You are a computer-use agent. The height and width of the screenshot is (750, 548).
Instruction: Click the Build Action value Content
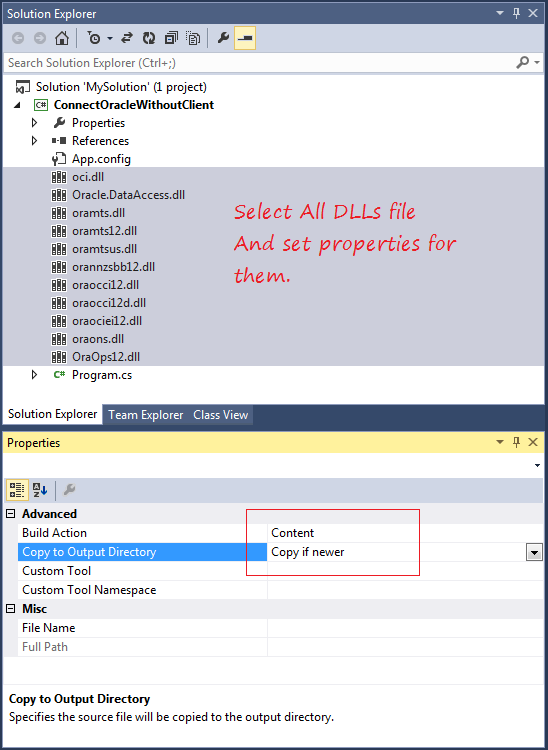click(293, 533)
